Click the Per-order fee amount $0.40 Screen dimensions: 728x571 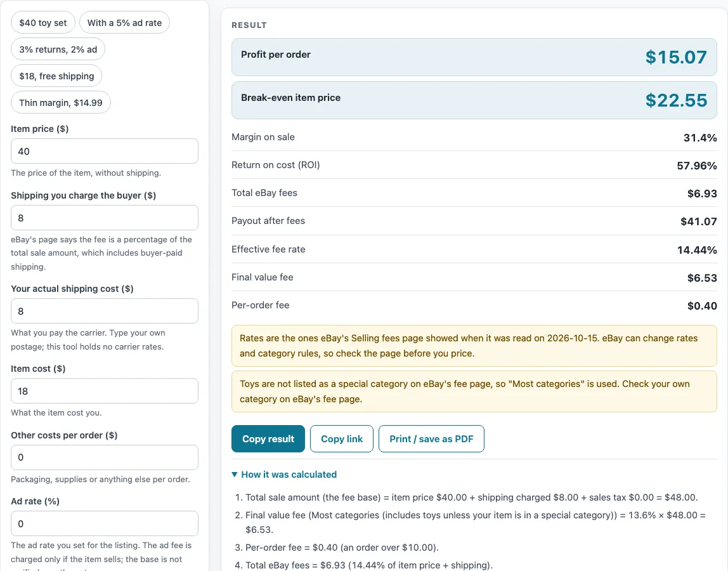coord(702,306)
